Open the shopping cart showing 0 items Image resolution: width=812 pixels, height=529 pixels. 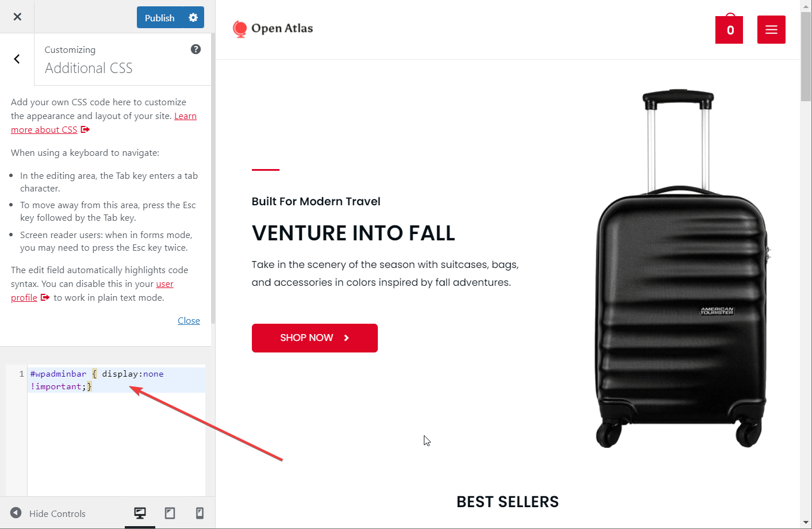729,29
